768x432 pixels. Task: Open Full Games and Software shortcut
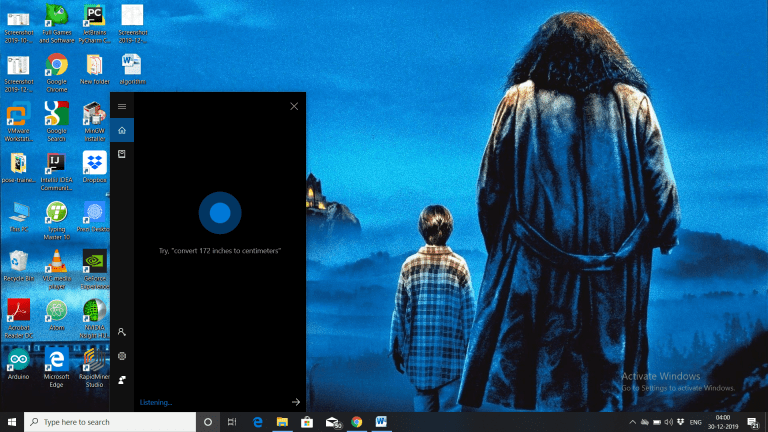click(57, 24)
